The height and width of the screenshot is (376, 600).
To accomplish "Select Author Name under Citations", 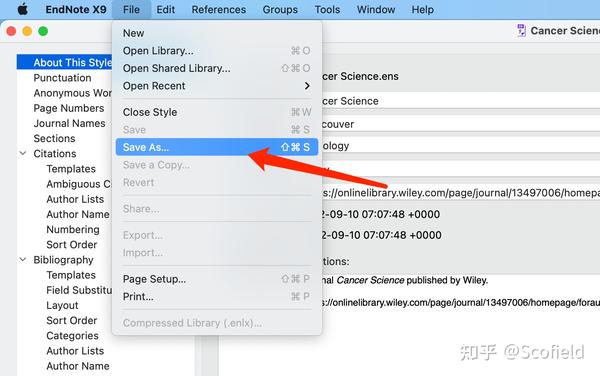I will [78, 214].
